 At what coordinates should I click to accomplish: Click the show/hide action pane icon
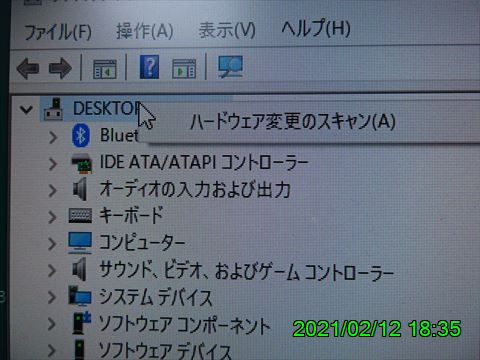pyautogui.click(x=184, y=69)
